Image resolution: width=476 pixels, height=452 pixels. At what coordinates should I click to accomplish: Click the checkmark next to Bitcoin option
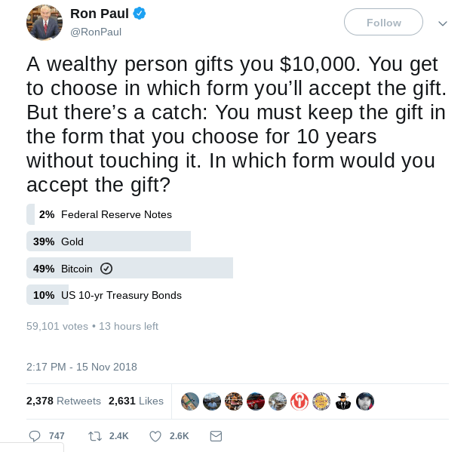(106, 269)
